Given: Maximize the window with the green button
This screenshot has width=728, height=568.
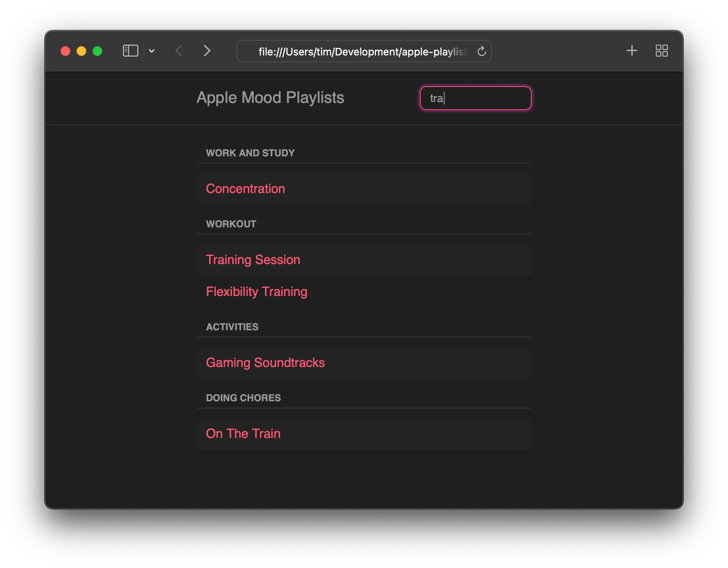Looking at the screenshot, I should coord(97,51).
